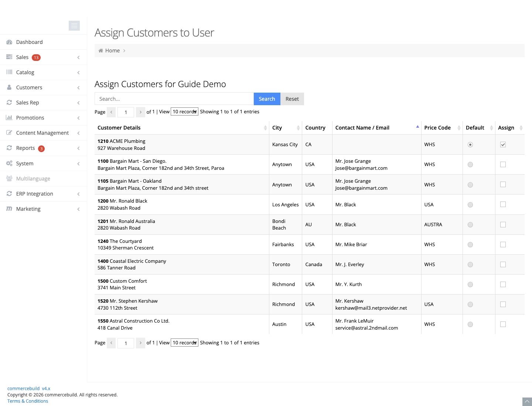532x406 pixels.
Task: Click the Catalog barcode icon
Action: [9, 72]
